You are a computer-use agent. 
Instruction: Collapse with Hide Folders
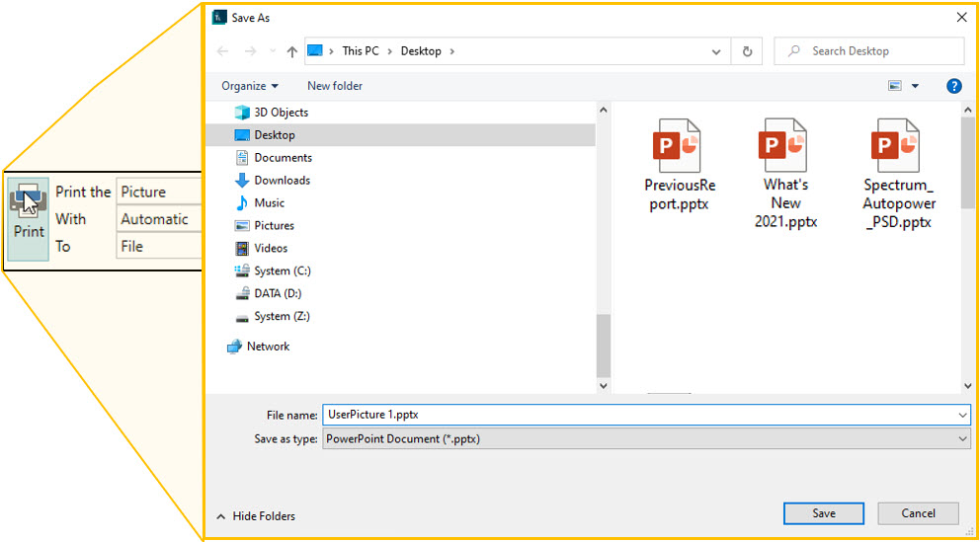pyautogui.click(x=255, y=515)
